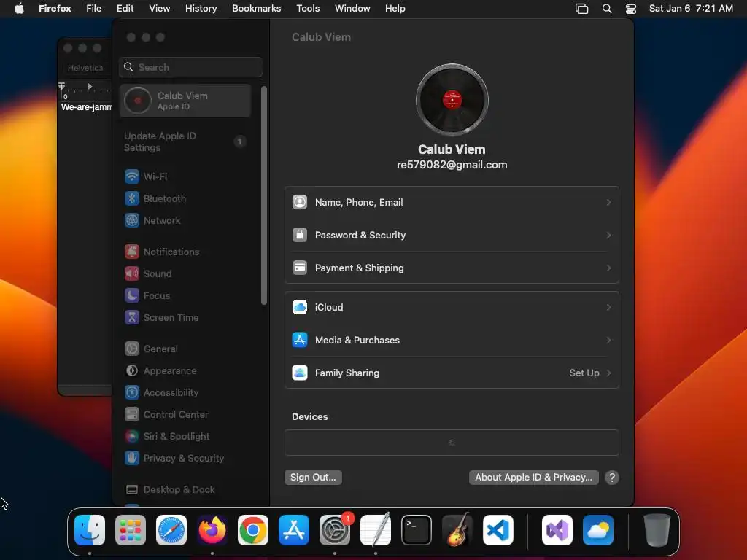Click the Siri & Spotlight icon

[x=132, y=437]
